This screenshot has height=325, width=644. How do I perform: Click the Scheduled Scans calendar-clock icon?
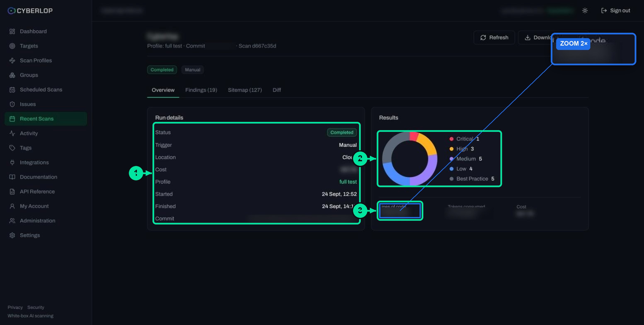coord(12,90)
